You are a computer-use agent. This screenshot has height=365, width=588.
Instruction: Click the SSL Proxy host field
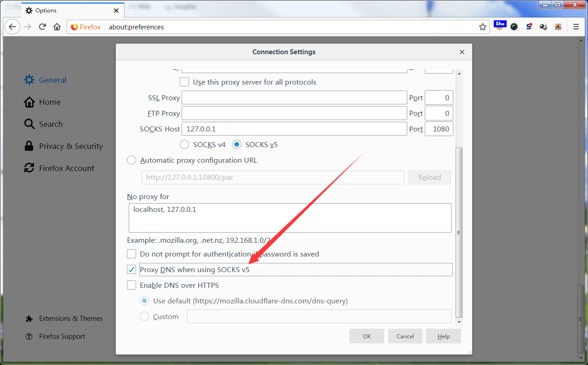(294, 97)
